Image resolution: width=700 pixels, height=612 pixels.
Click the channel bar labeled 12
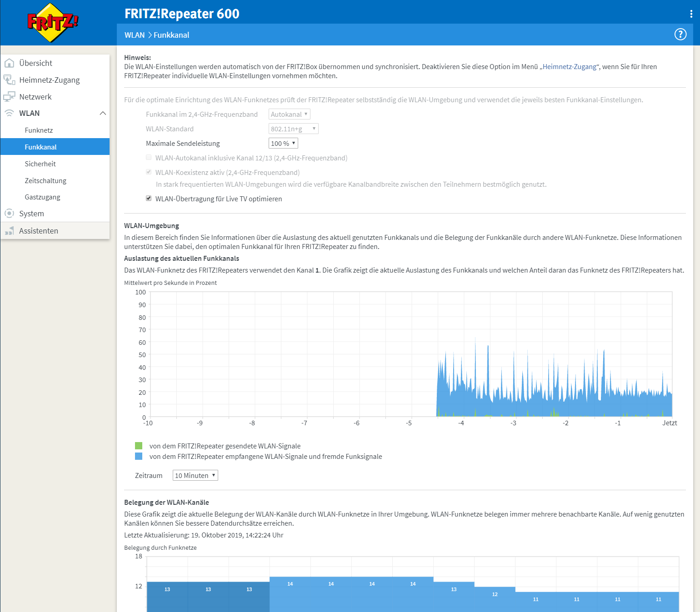point(495,599)
